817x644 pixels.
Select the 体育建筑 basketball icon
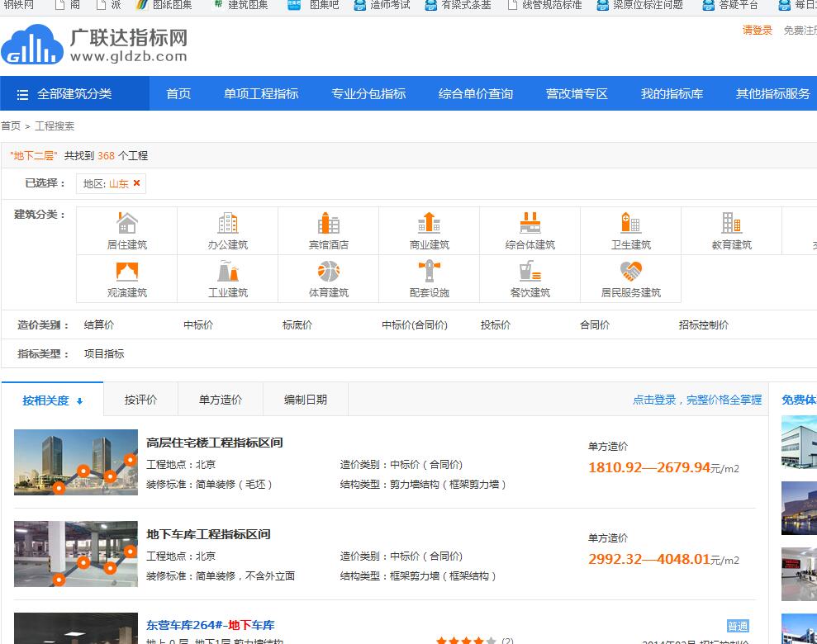(x=329, y=272)
